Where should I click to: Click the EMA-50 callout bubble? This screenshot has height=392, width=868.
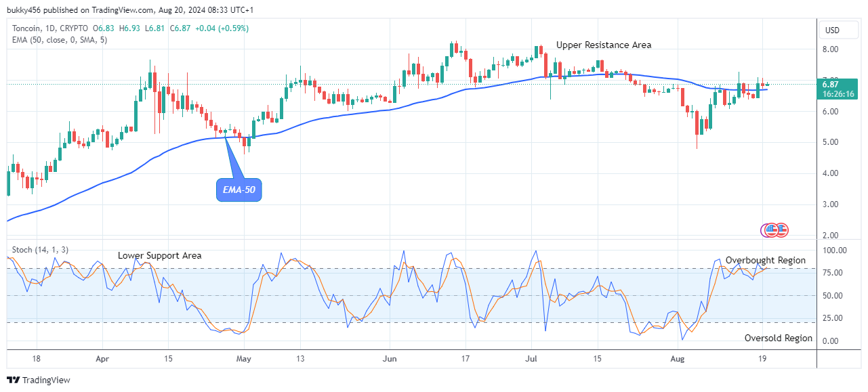[x=239, y=190]
